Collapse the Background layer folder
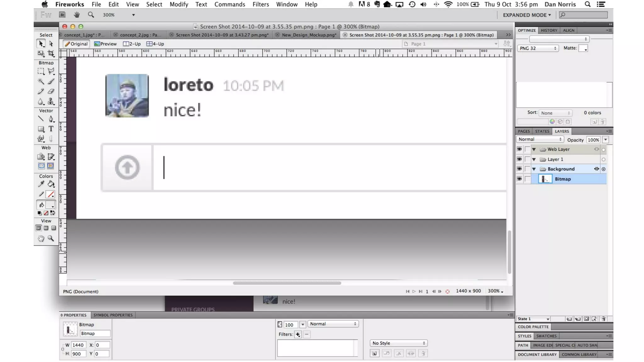Screen dimensions: 644x362 [534, 169]
